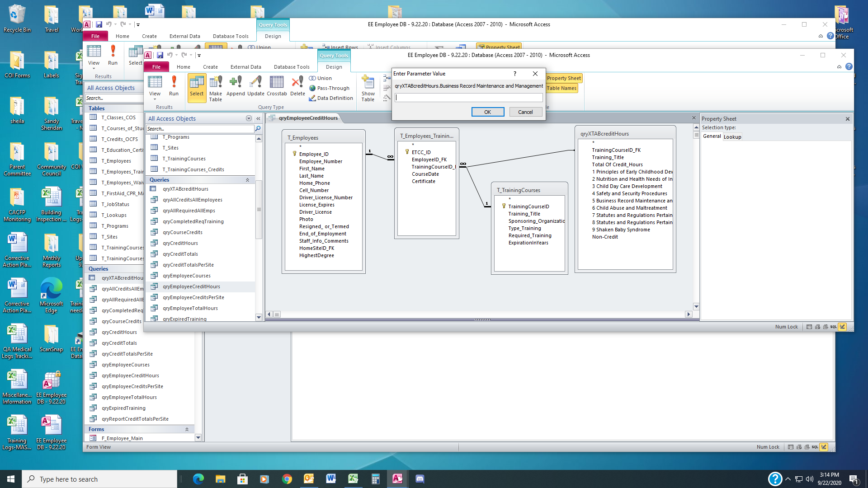
Task: Switch to the Lookup tab
Action: 732,137
